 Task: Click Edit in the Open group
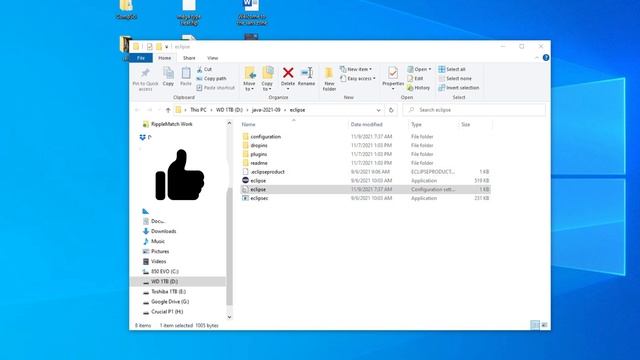415,78
